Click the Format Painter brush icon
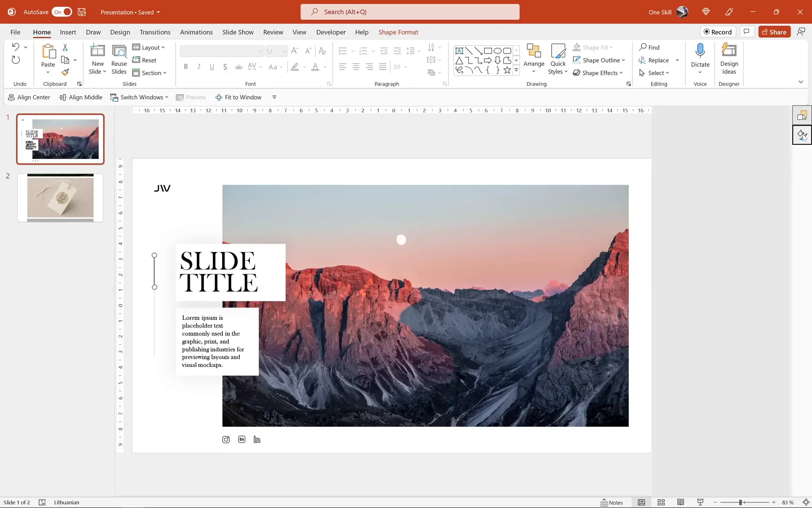812x508 pixels. [x=65, y=72]
